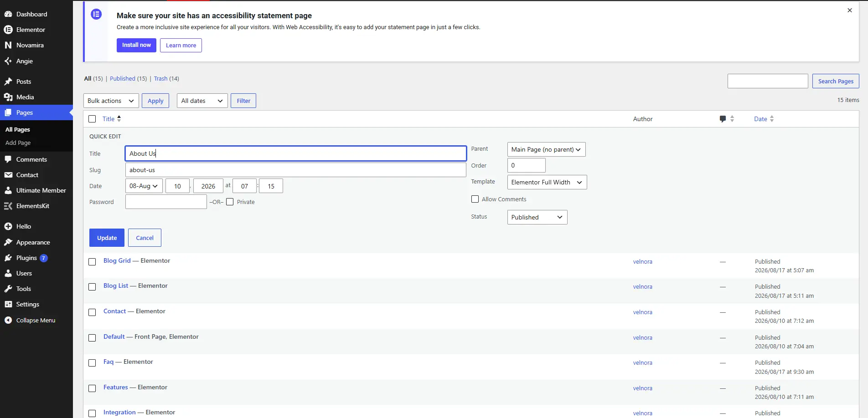The height and width of the screenshot is (418, 868).
Task: Switch to the Published pages filter
Action: [x=123, y=78]
